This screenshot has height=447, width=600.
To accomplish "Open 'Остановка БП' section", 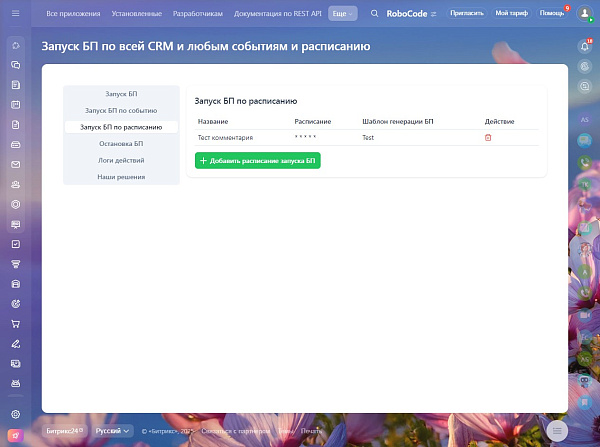I will click(121, 144).
